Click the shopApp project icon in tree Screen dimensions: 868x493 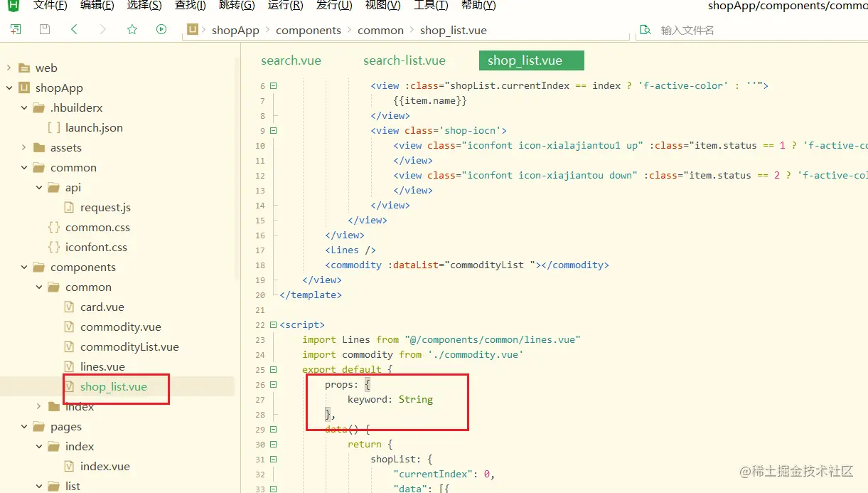(23, 88)
